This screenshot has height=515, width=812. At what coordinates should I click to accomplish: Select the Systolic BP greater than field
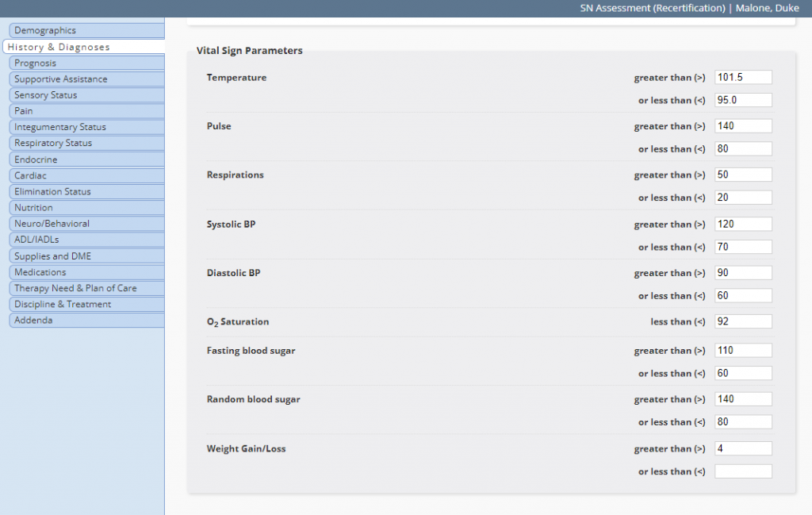point(742,225)
